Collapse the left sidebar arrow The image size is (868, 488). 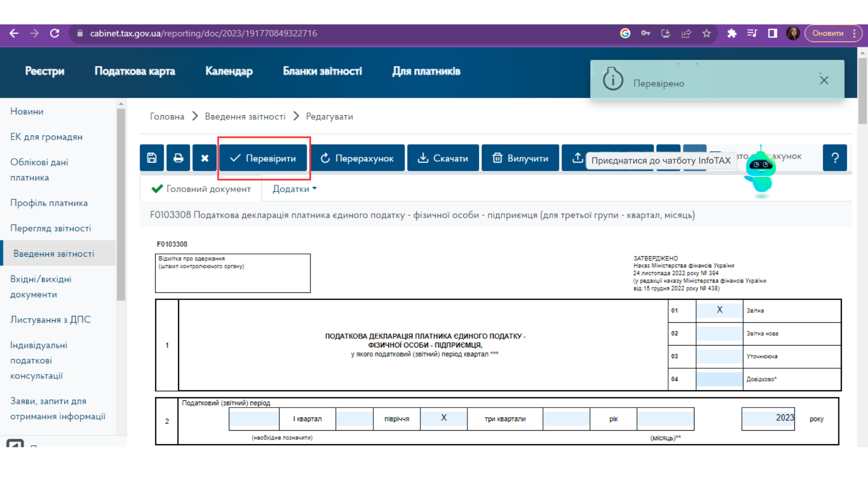tap(15, 443)
